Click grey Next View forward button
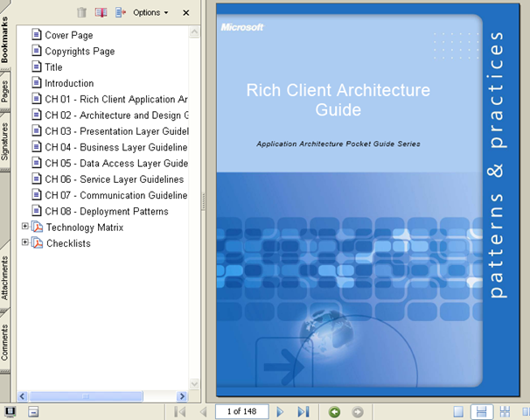Viewport: 530px width, 420px height. 358,412
